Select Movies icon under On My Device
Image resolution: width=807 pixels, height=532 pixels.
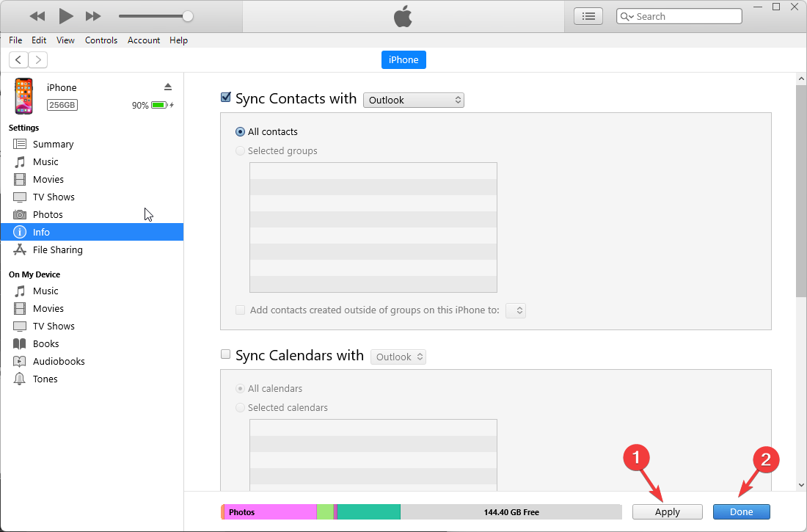pos(20,308)
